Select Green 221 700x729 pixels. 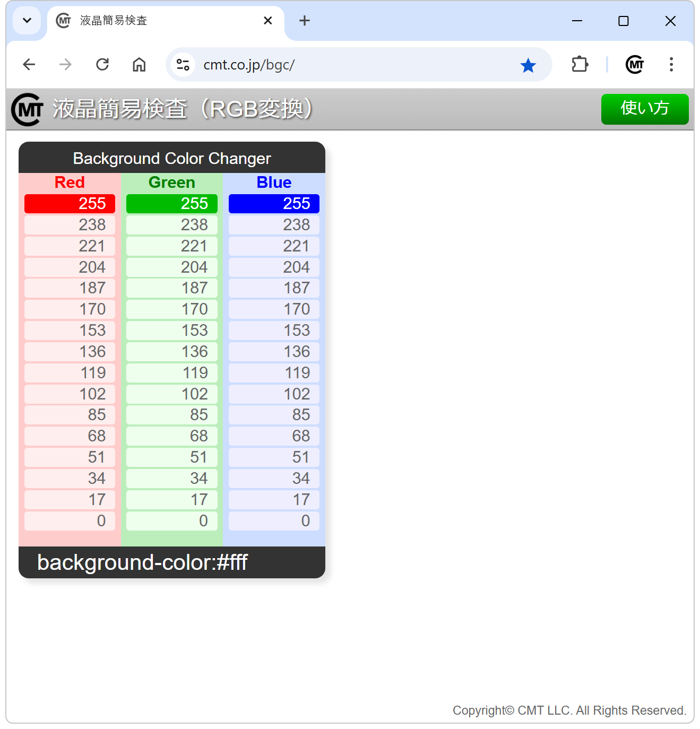click(x=172, y=246)
